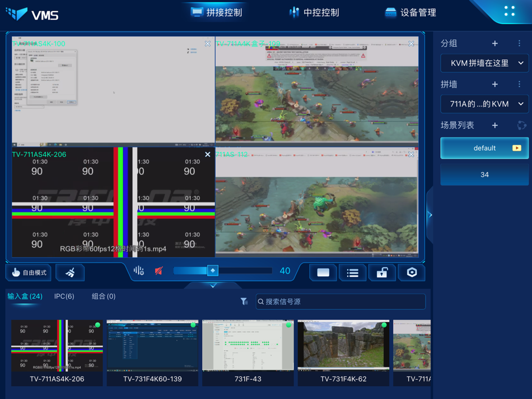Image resolution: width=532 pixels, height=399 pixels.
Task: Click the single window layout icon
Action: 323,272
